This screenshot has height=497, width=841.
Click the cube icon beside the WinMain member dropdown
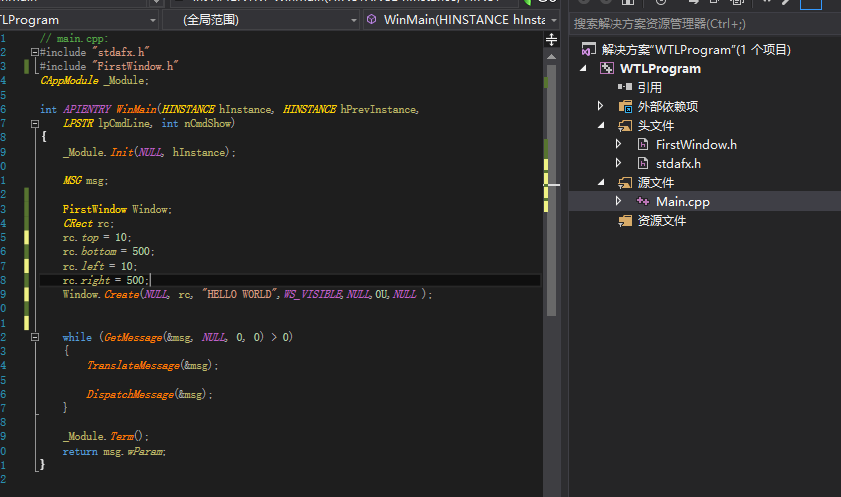371,20
